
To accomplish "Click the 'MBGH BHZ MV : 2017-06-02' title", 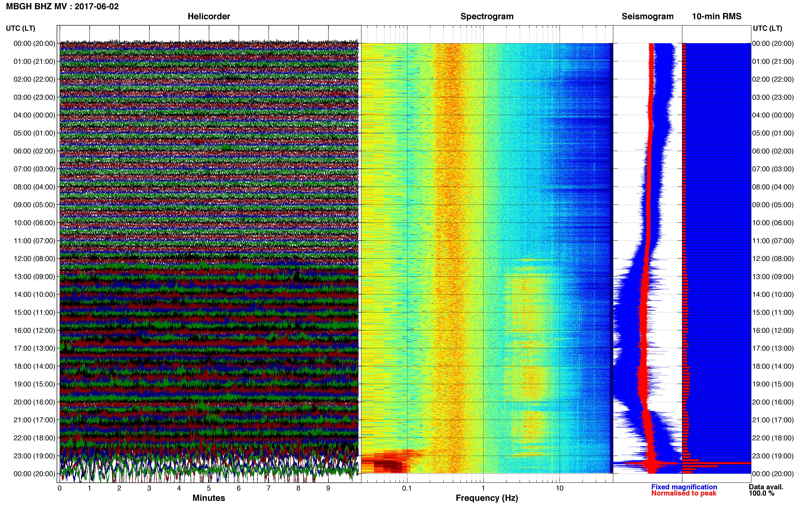I will click(62, 6).
